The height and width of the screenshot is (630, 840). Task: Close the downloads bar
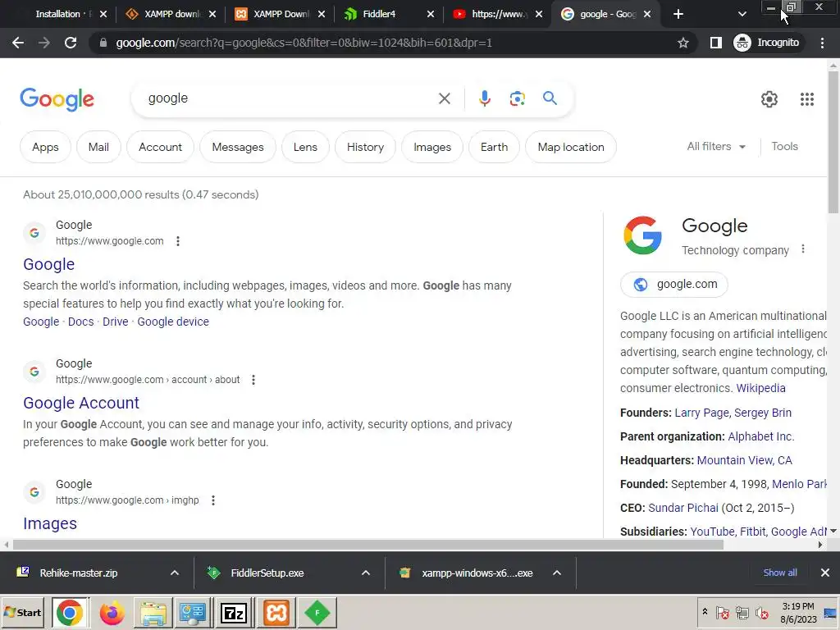coord(825,573)
